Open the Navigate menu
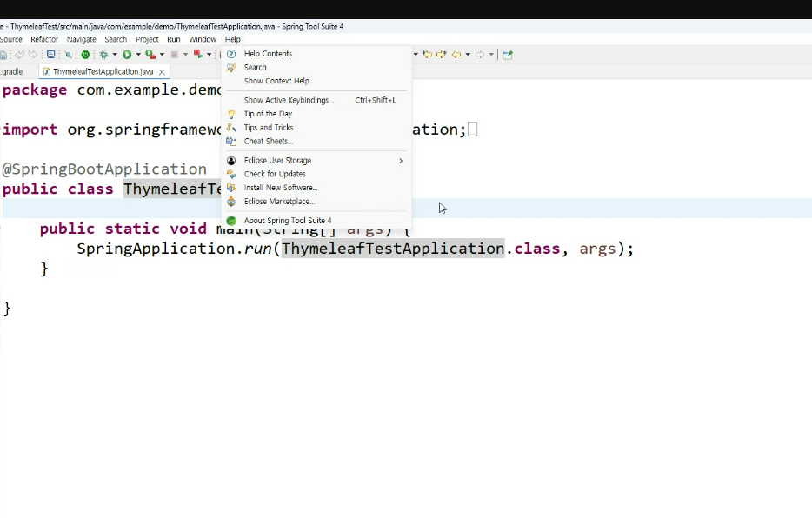812x518 pixels. (x=82, y=39)
